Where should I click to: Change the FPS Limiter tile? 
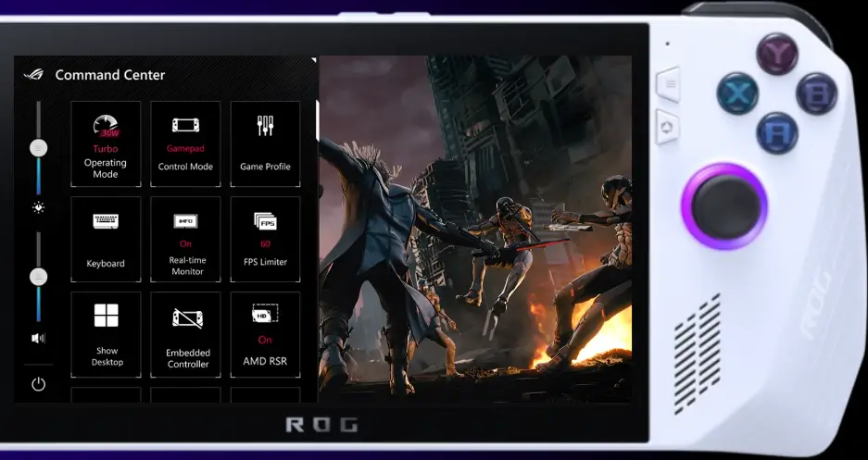tap(265, 240)
